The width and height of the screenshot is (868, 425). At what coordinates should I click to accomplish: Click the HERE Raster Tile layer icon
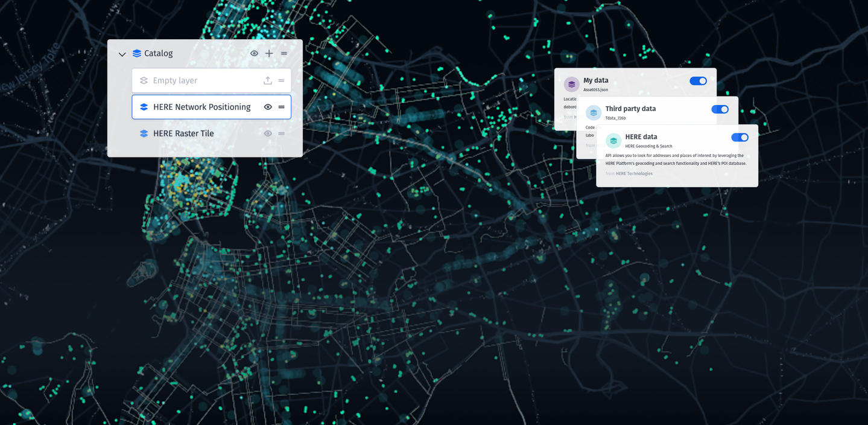144,133
